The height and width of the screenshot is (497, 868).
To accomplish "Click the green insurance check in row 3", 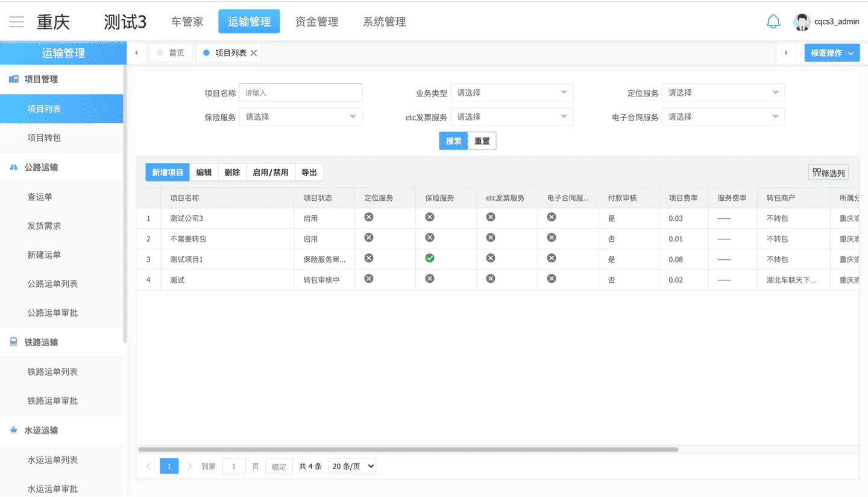I will [430, 258].
